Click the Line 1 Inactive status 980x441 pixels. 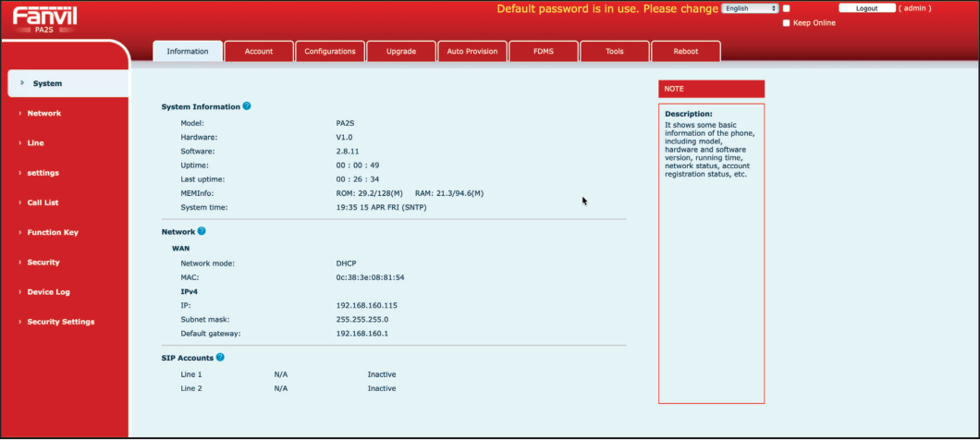click(x=382, y=374)
